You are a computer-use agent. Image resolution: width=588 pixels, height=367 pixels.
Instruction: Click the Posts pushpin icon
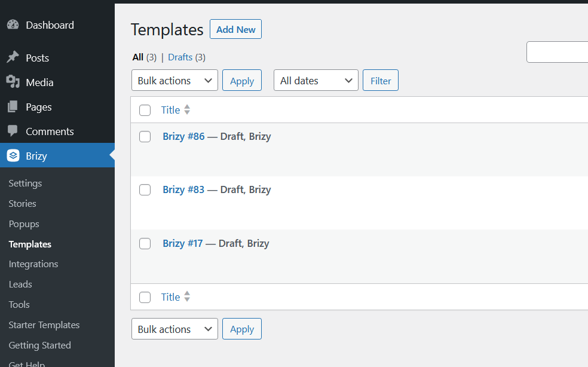click(13, 57)
